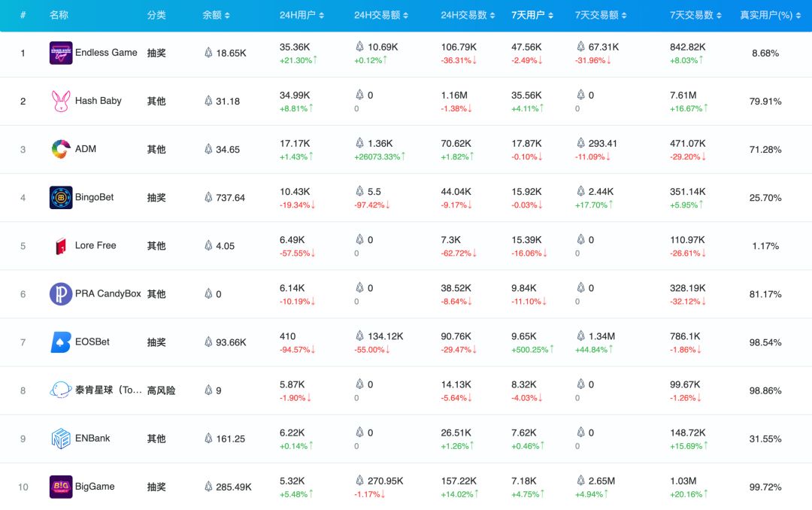Open the ENBank dapp link

92,438
